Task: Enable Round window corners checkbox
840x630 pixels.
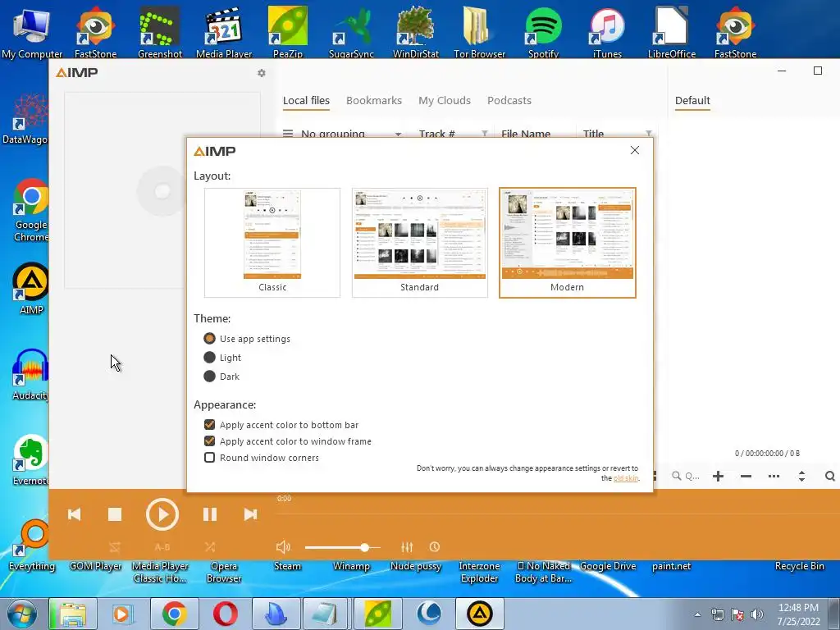Action: (x=209, y=458)
